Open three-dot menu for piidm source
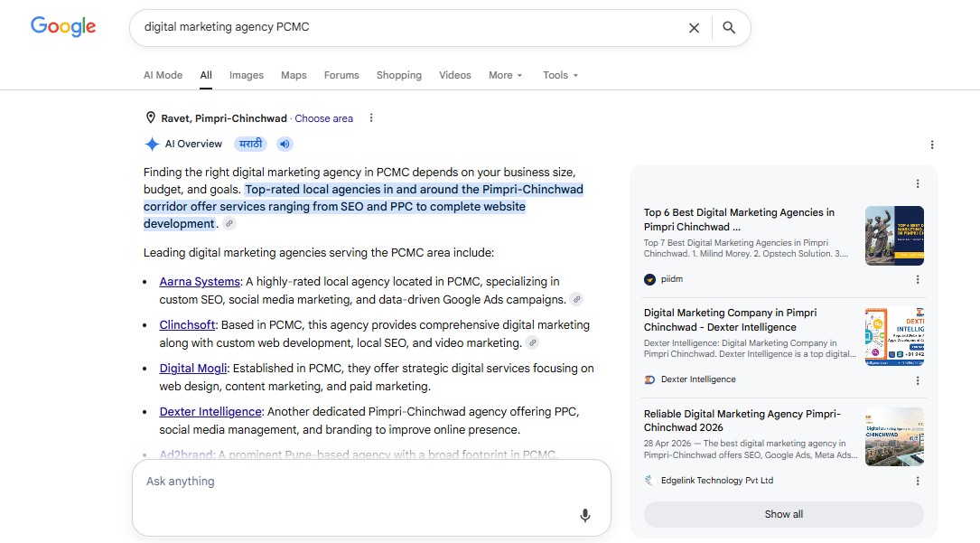Image resolution: width=980 pixels, height=543 pixels. [x=918, y=279]
